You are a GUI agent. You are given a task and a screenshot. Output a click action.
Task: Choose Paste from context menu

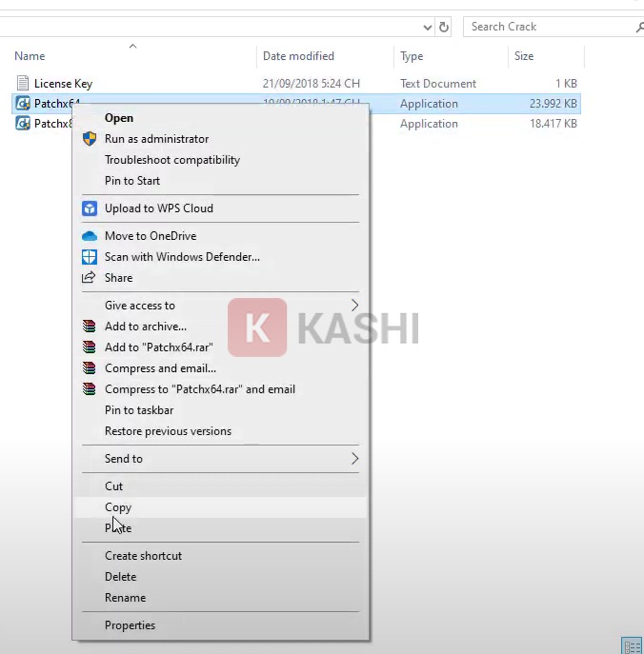pos(118,528)
